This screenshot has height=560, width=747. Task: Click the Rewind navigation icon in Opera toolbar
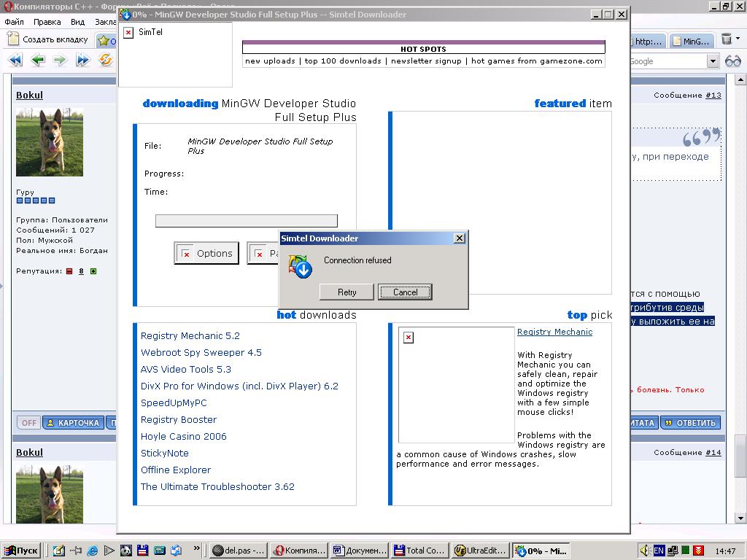click(15, 61)
